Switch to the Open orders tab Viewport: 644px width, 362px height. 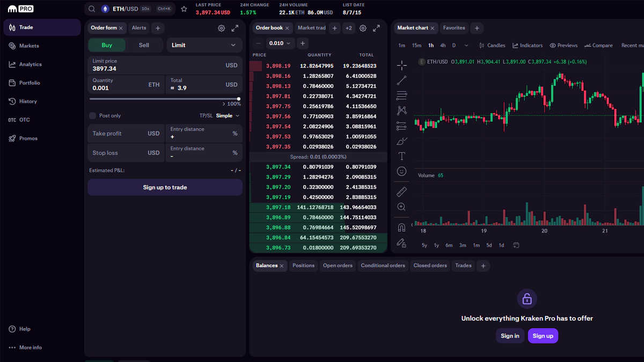338,265
